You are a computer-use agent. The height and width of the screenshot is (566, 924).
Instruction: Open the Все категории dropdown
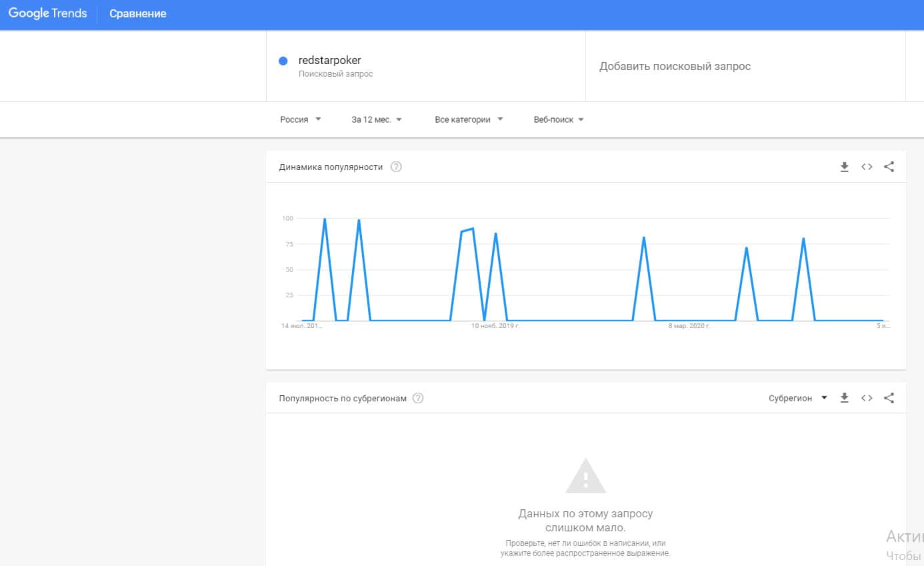coord(469,120)
